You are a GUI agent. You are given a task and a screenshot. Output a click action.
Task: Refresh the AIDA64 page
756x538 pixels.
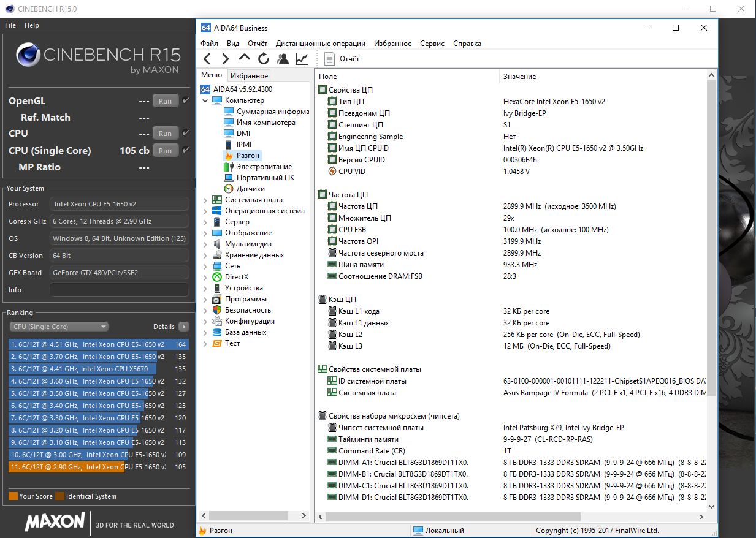pyautogui.click(x=264, y=59)
